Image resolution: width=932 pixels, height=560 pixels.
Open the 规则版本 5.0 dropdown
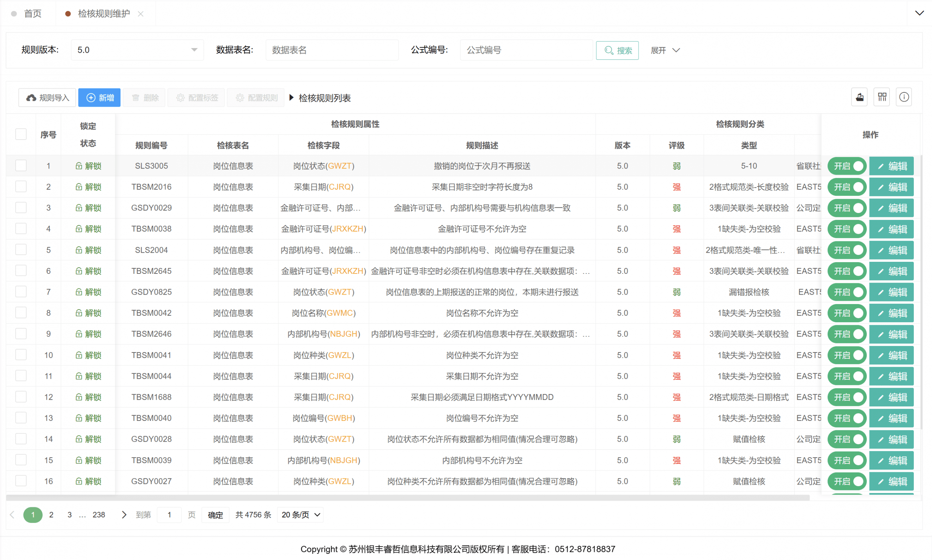(x=137, y=50)
